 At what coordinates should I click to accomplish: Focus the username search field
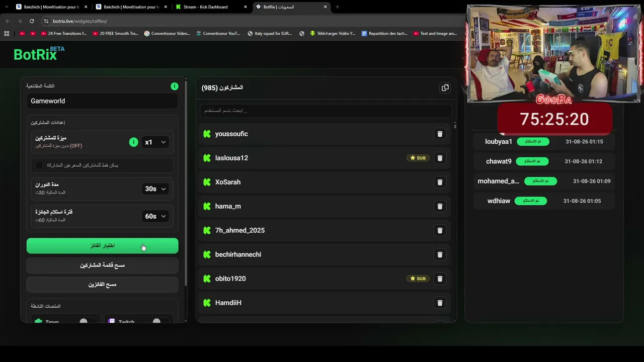pos(326,111)
